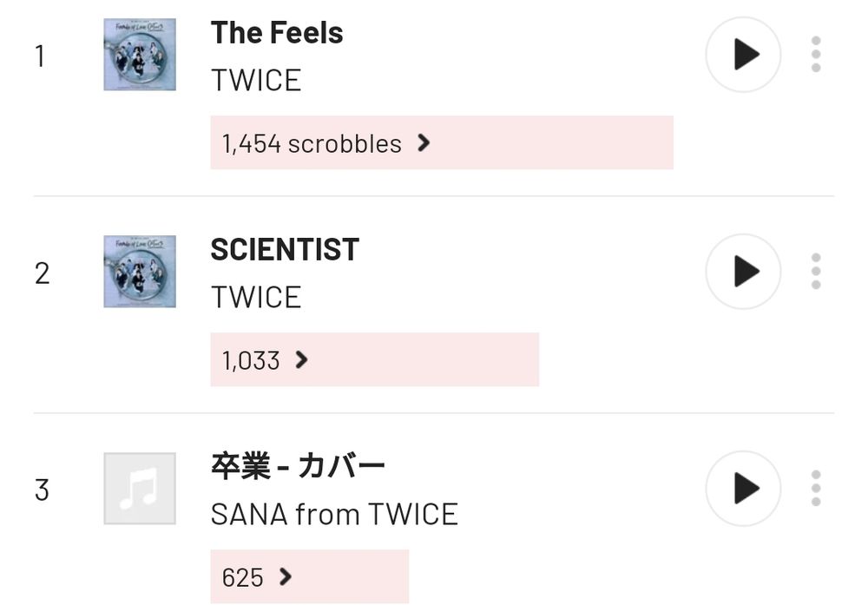Image resolution: width=868 pixels, height=605 pixels.
Task: Play the SCIENTIST track
Action: [743, 272]
